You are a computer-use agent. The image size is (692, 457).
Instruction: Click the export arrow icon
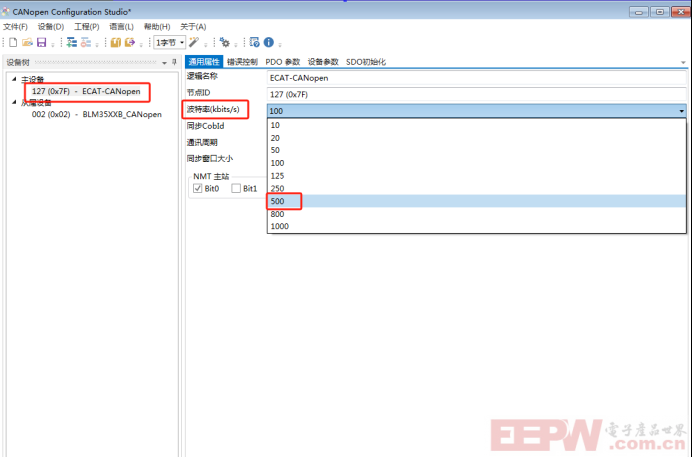[130, 42]
